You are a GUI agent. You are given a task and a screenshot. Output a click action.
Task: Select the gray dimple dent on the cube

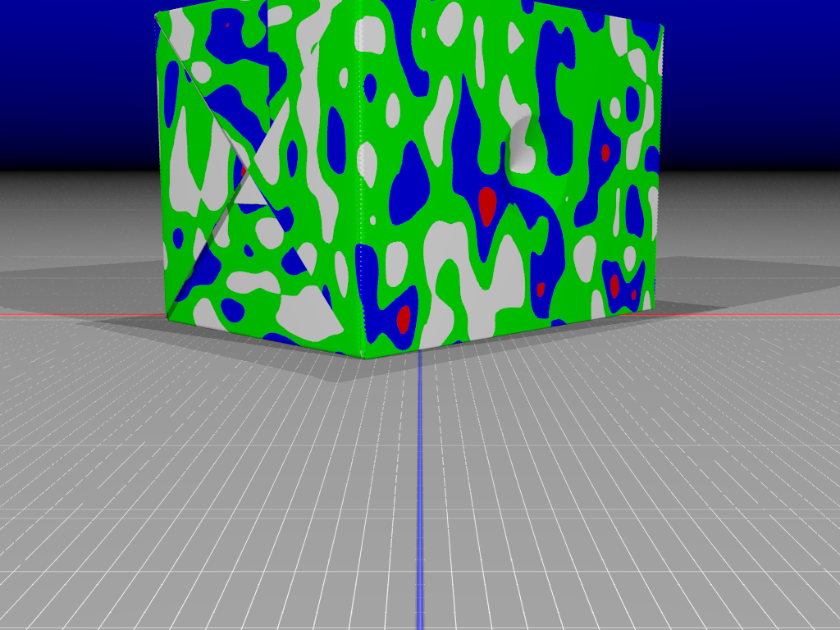point(523,146)
